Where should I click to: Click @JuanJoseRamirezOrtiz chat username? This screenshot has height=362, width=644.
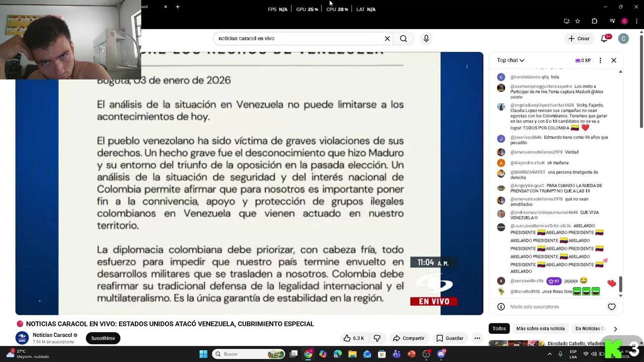coord(540,226)
